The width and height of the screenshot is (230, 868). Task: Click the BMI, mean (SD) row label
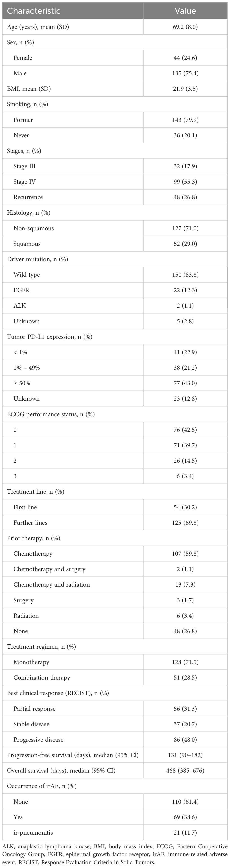tap(29, 89)
